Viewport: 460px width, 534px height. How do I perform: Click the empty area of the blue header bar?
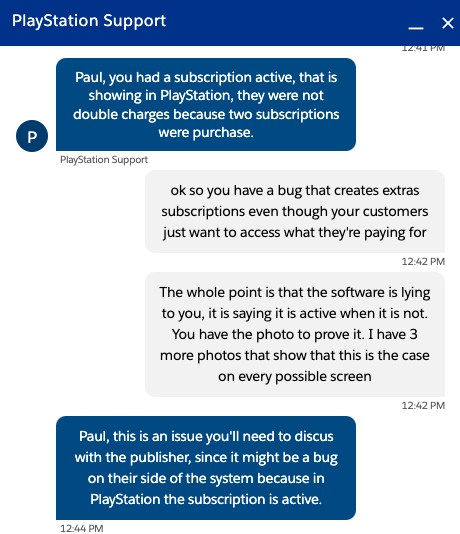coord(286,23)
